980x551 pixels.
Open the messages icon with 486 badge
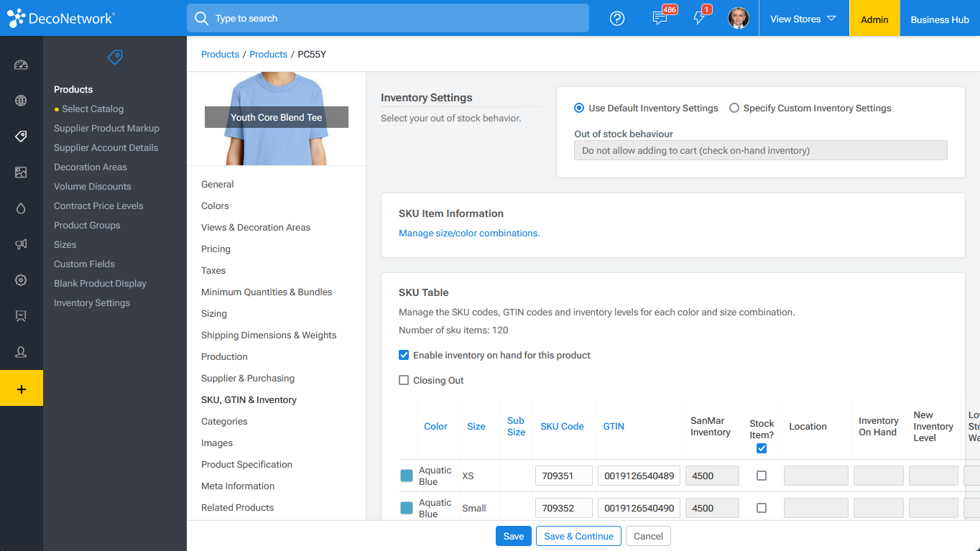click(660, 19)
